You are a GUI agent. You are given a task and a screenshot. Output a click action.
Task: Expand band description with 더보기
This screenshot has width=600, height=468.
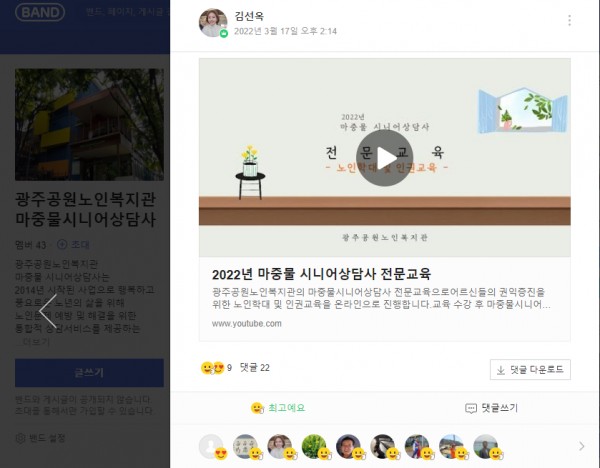pyautogui.click(x=33, y=342)
